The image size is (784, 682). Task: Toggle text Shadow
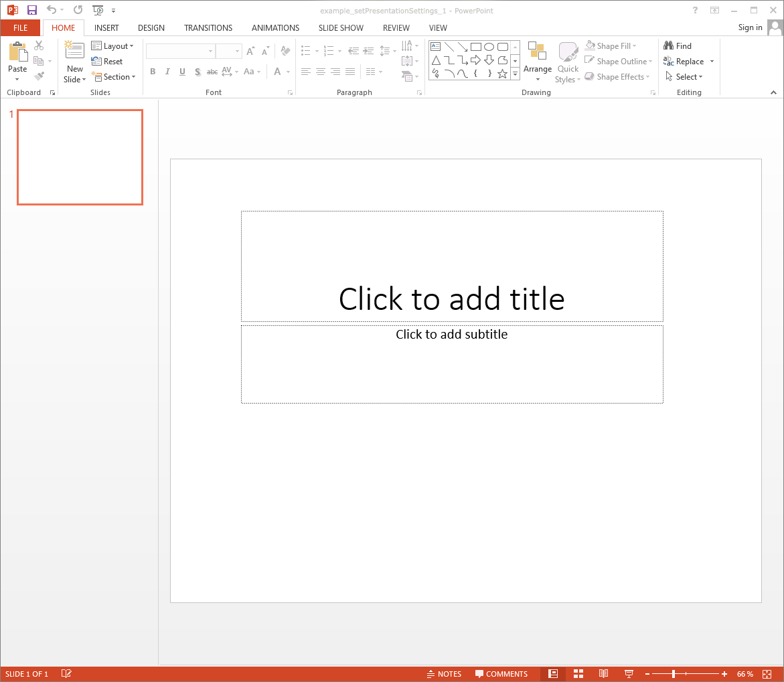[198, 72]
